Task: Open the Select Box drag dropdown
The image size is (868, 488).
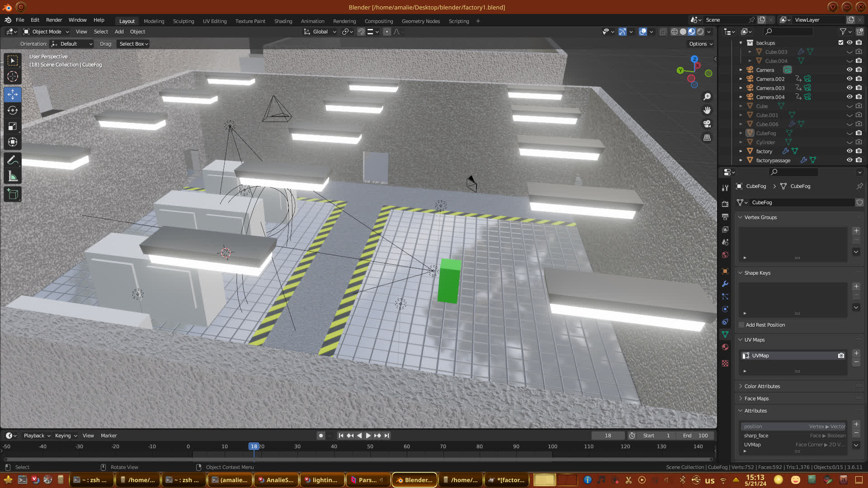Action: [x=133, y=44]
